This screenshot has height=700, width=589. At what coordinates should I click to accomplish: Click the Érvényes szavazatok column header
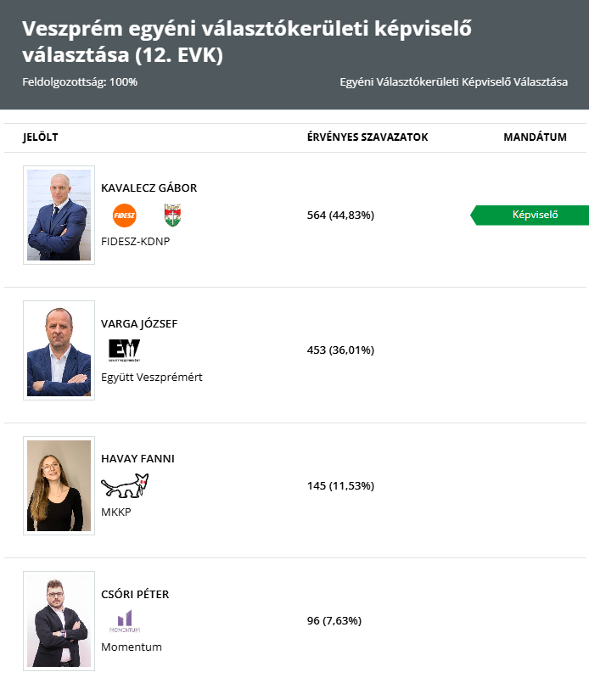click(x=367, y=137)
